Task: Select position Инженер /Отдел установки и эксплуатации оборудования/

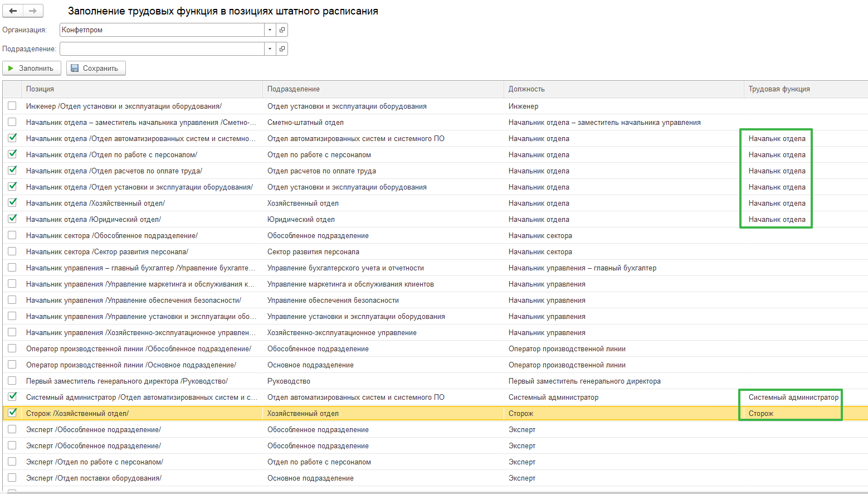Action: coord(124,106)
